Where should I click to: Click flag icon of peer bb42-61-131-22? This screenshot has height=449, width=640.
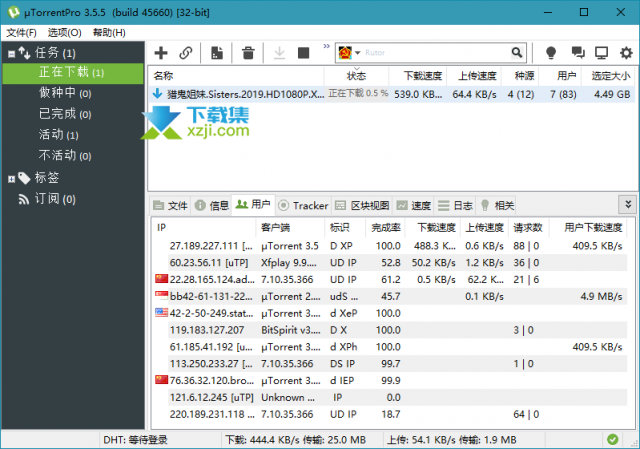pyautogui.click(x=162, y=296)
